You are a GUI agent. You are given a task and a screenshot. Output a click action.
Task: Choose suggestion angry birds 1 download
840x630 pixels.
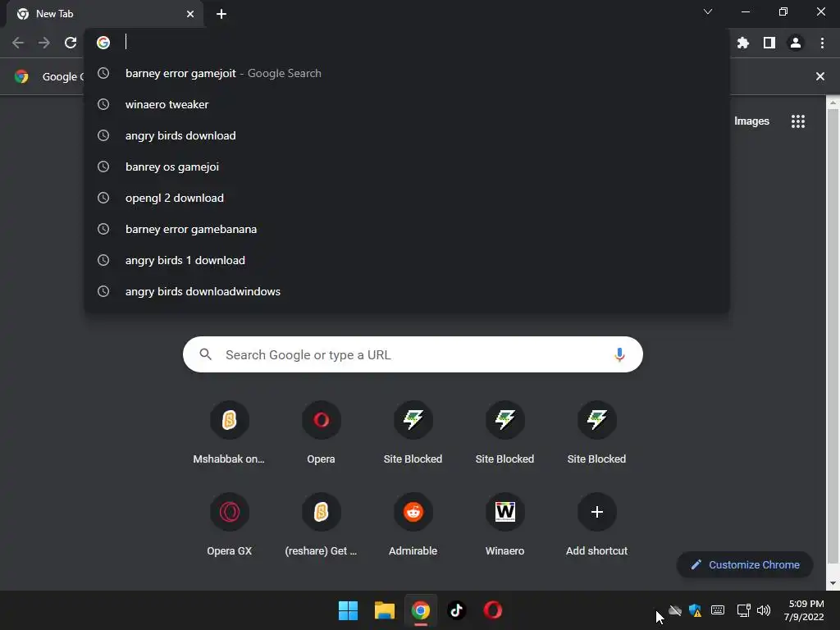(x=407, y=260)
